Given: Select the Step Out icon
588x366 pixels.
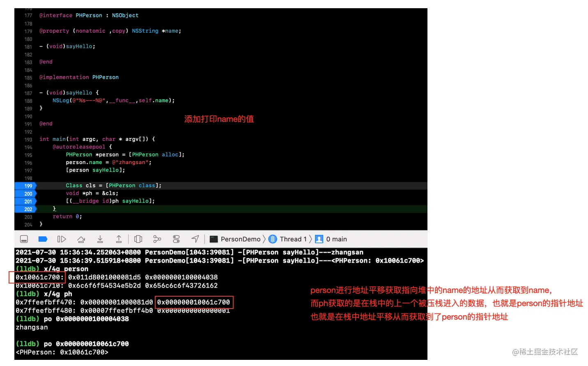Looking at the screenshot, I should tap(119, 239).
